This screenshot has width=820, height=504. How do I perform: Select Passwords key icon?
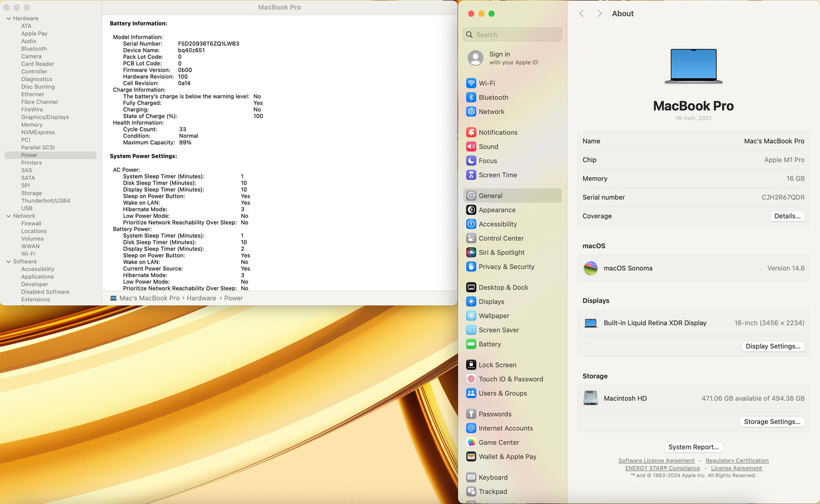(x=471, y=414)
